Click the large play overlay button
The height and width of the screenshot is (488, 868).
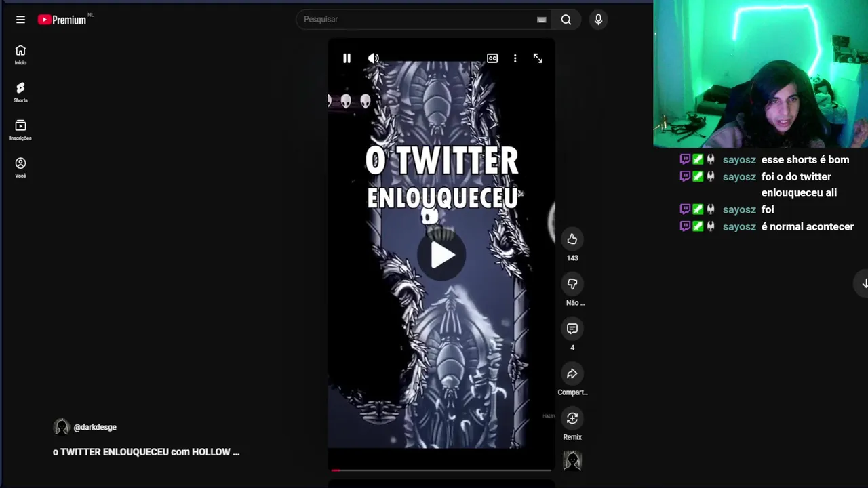click(x=441, y=256)
